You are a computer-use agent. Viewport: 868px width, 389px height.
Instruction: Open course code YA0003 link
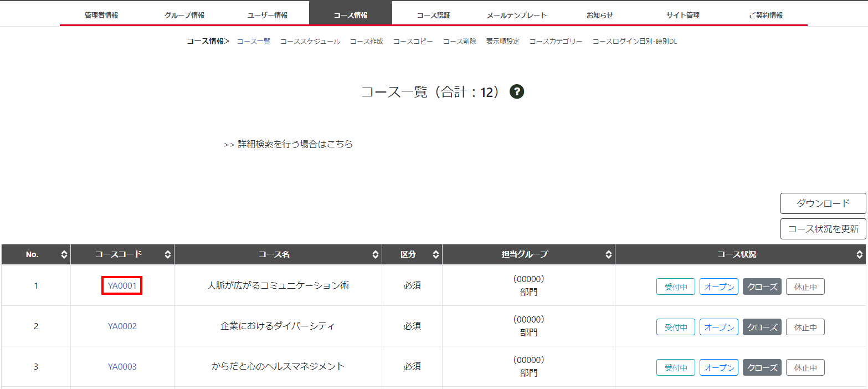coord(122,367)
